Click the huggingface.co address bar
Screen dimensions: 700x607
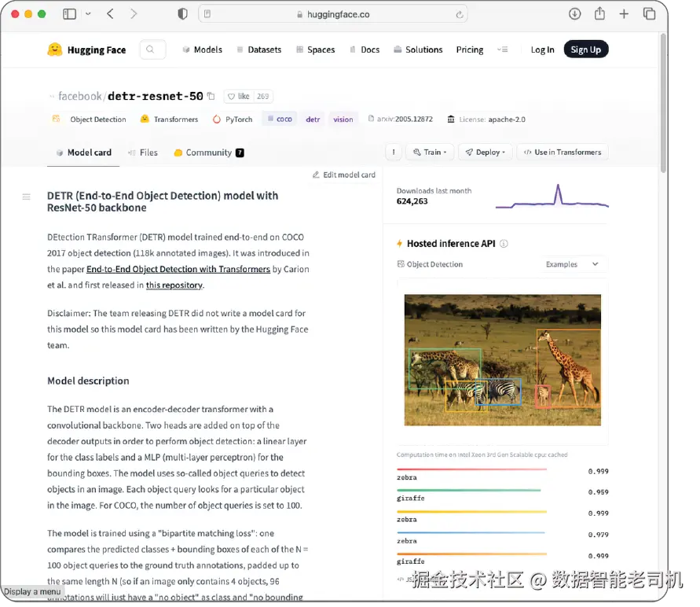pyautogui.click(x=333, y=14)
